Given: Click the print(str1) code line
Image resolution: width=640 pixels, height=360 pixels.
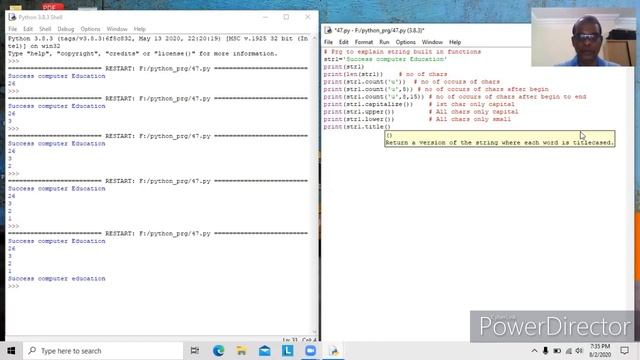Looking at the screenshot, I should tap(344, 67).
